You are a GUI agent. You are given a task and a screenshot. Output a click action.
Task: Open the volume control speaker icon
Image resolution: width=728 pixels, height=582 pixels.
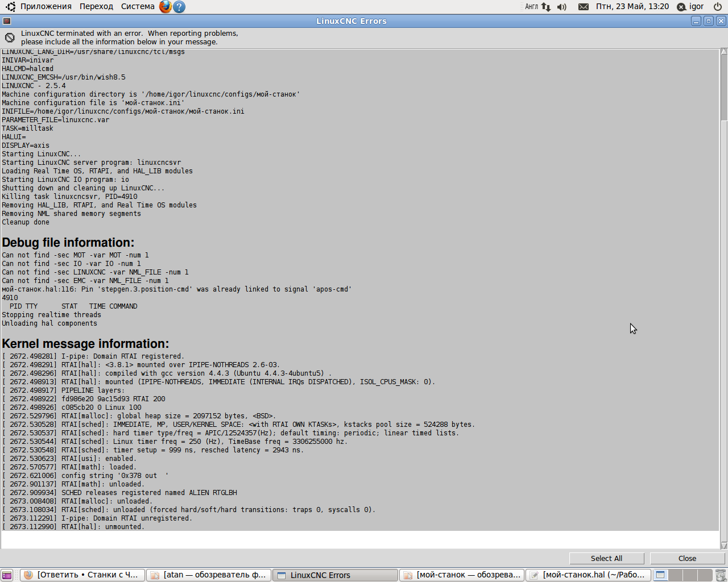coord(562,7)
